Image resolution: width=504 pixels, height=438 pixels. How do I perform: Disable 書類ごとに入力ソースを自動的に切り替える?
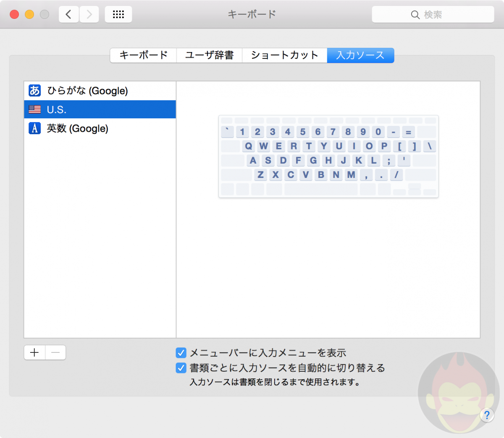(181, 368)
